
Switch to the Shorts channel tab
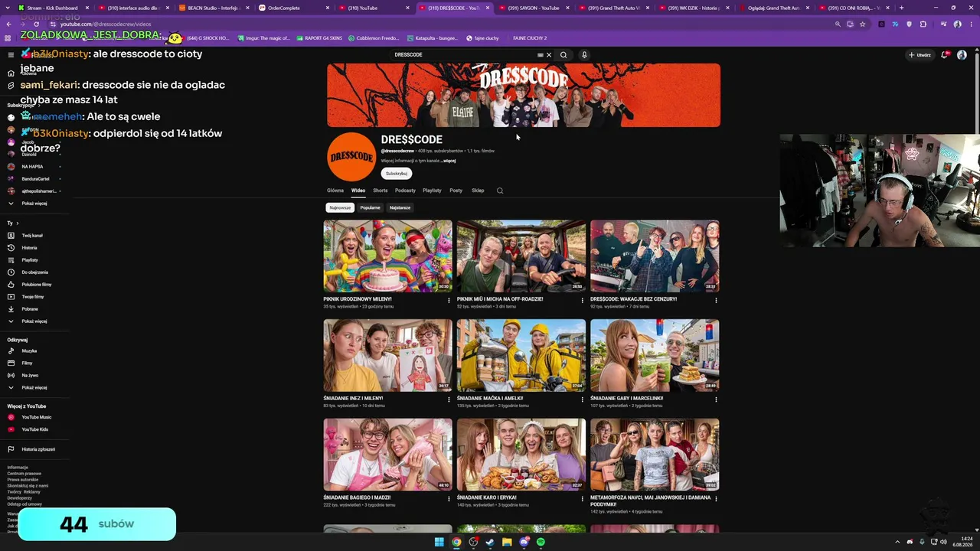click(x=381, y=191)
